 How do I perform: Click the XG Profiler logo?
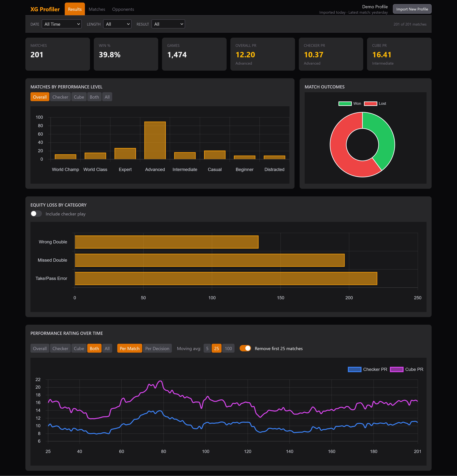pyautogui.click(x=45, y=9)
